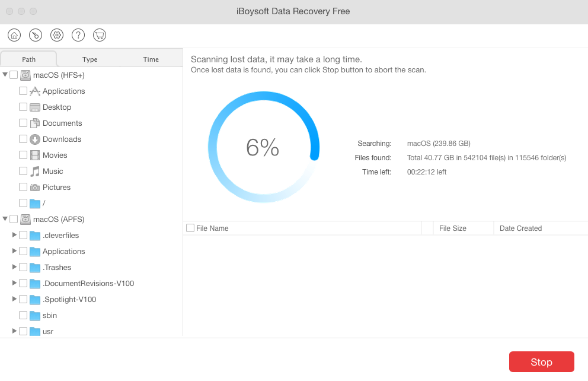
Task: Click the .Trashes folder icon
Action: (35, 268)
